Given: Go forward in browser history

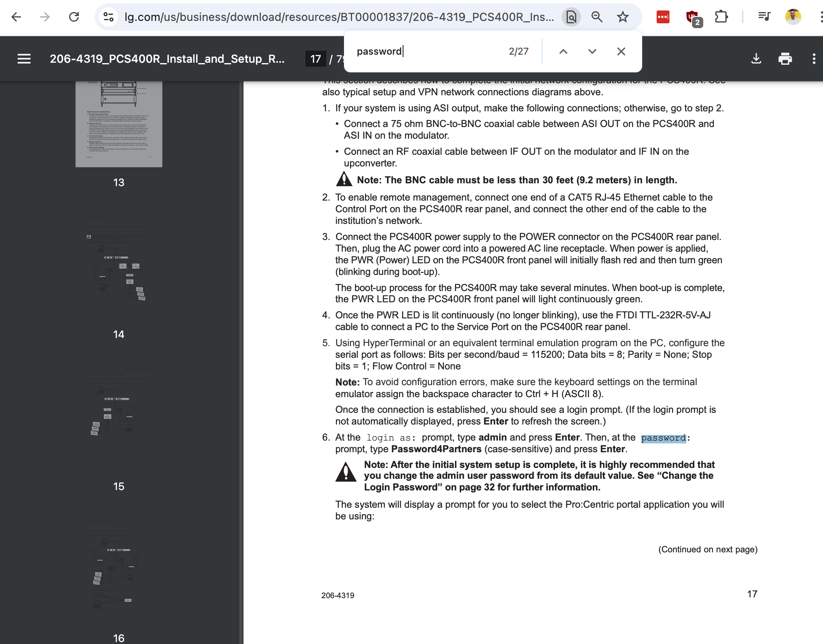Looking at the screenshot, I should (45, 17).
